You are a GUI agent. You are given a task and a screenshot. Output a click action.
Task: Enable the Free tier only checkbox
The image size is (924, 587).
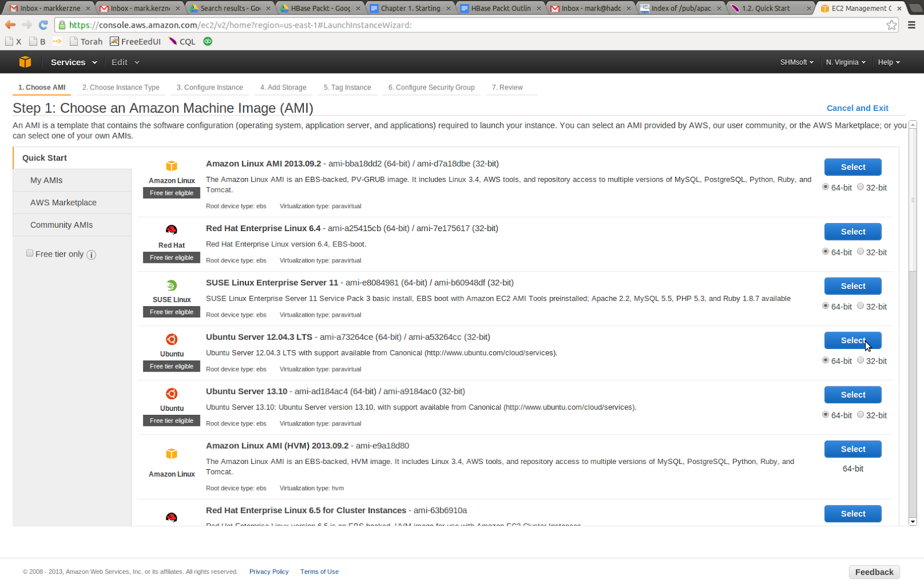click(29, 253)
